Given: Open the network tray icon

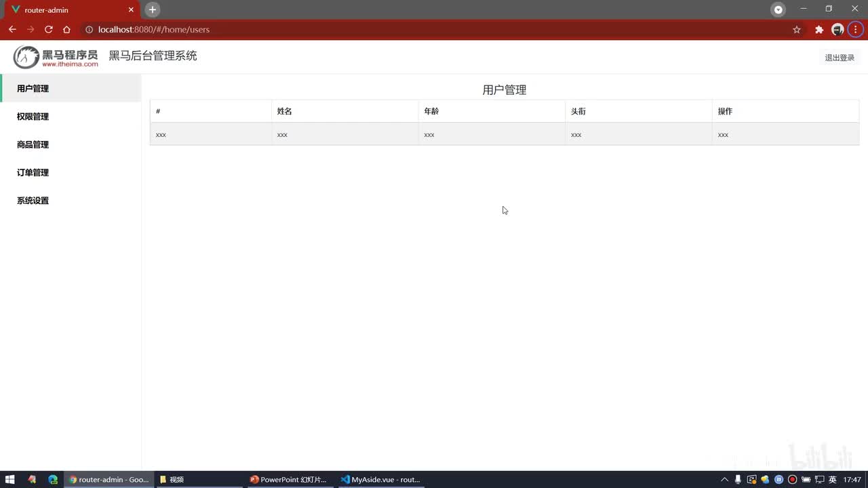Looking at the screenshot, I should coord(819,479).
